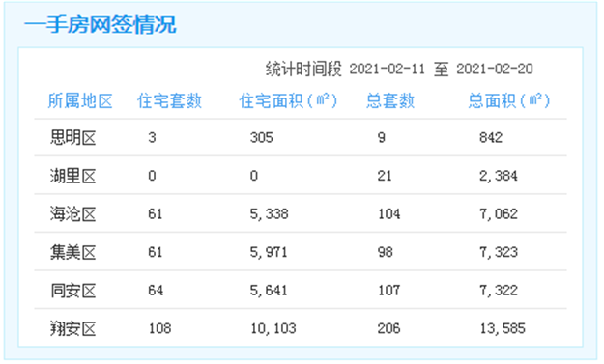Click the 一手房网签情况 heading
Screen dimensions: 604x364
pos(101,25)
